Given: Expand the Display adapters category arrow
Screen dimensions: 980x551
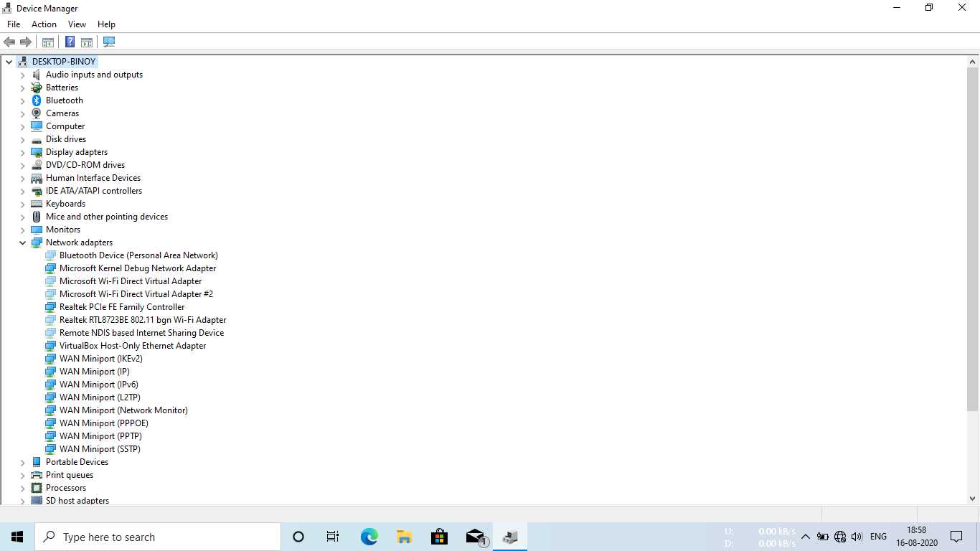Looking at the screenshot, I should 22,152.
